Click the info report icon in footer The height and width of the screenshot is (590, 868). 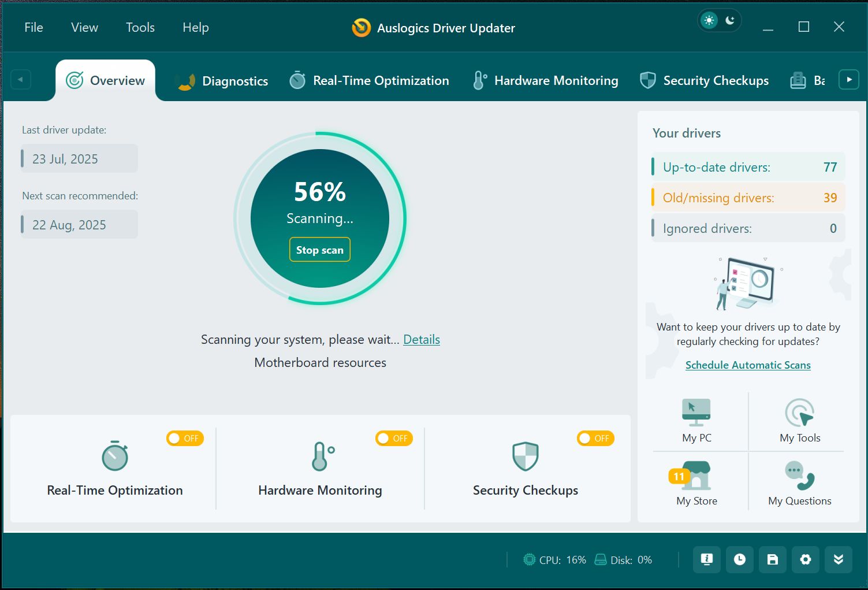(706, 559)
